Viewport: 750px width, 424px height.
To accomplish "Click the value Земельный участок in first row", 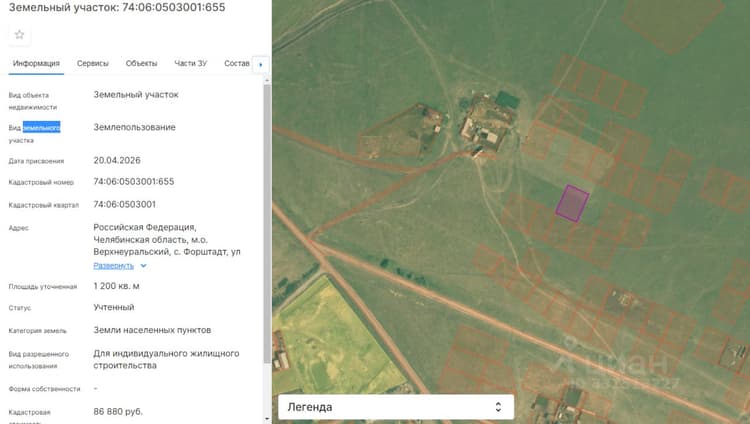I will click(136, 95).
